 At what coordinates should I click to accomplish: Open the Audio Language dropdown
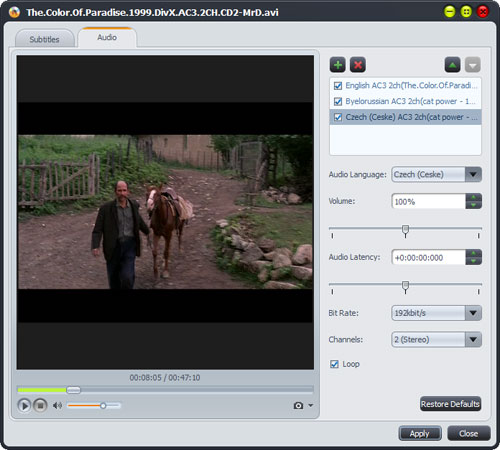473,174
